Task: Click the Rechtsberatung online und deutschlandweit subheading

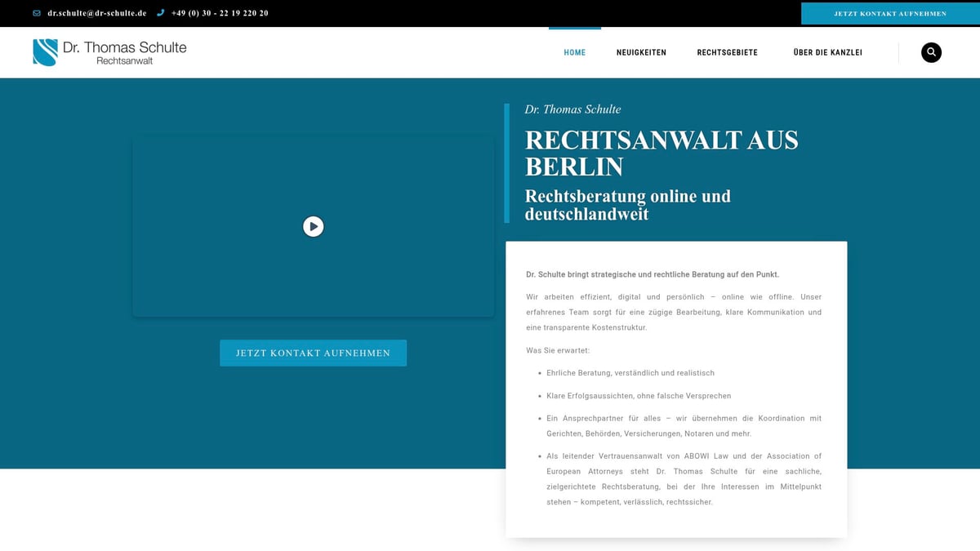Action: pos(627,205)
